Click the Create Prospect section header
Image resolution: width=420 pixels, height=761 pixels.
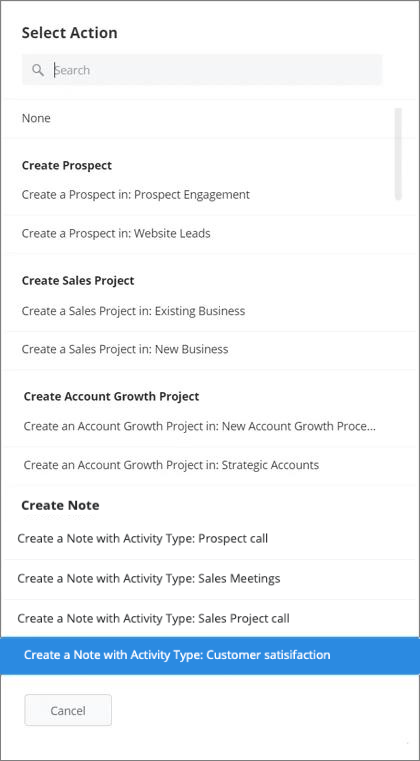pos(67,165)
